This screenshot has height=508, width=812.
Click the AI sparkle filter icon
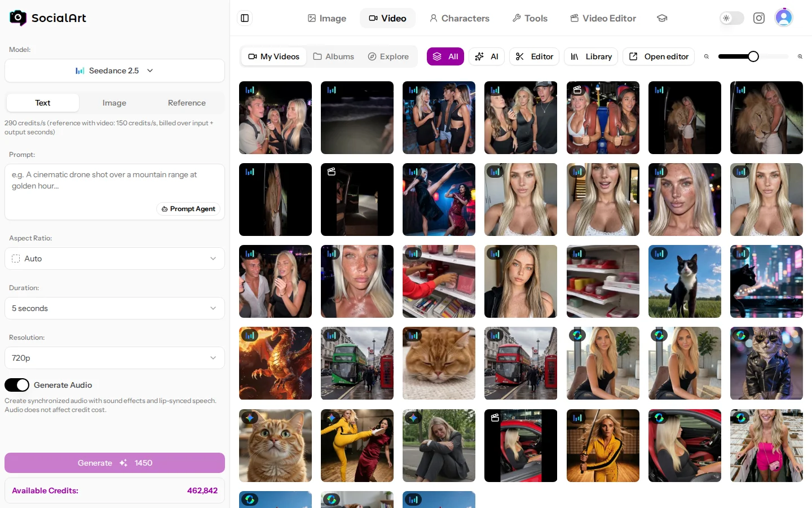(x=479, y=56)
